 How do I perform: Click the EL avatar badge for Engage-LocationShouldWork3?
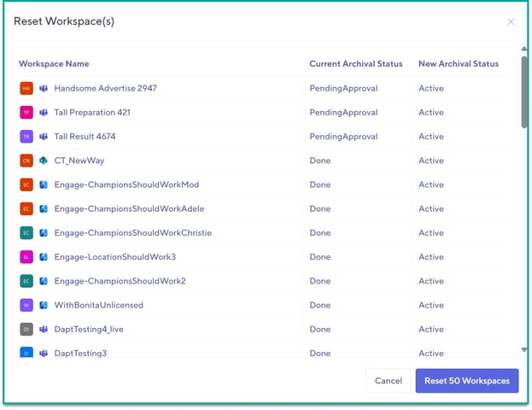26,257
